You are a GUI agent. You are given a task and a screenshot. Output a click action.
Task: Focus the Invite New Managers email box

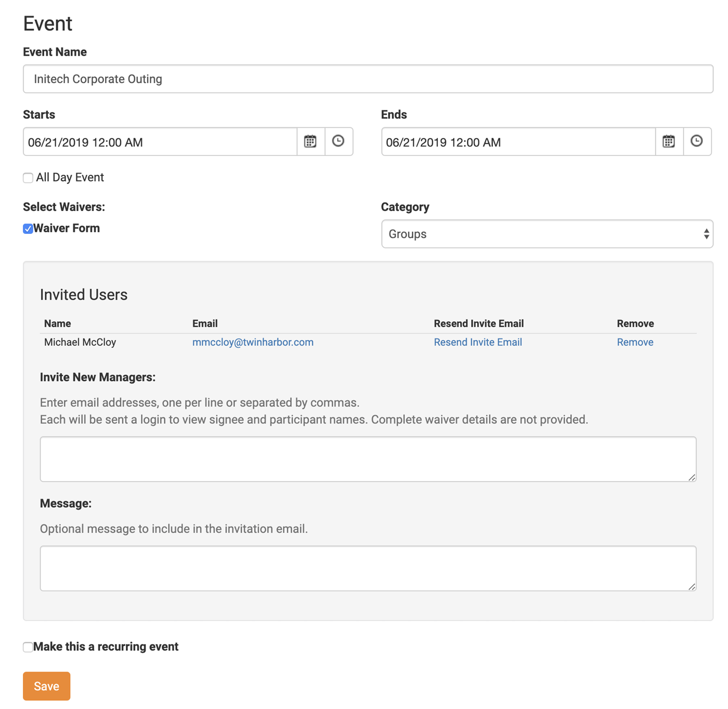[368, 459]
